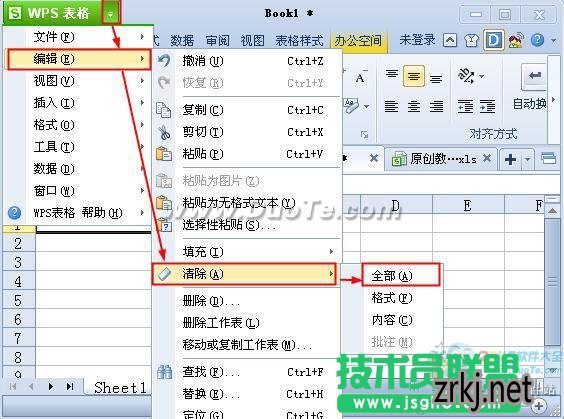
Task: Open the text orientation dropdown
Action: coord(481,76)
